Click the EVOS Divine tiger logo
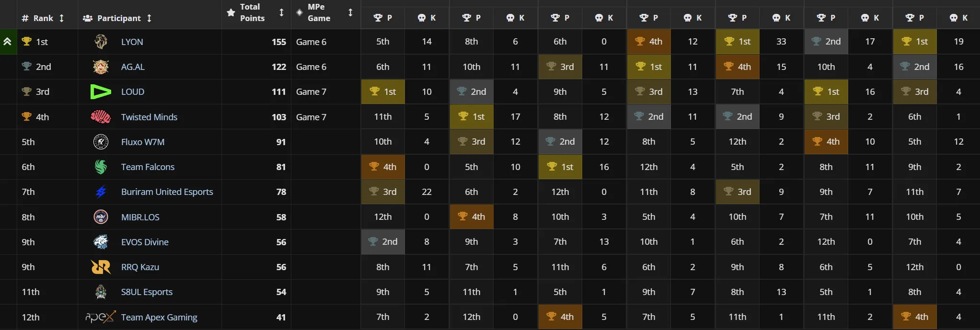980x330 pixels. tap(101, 242)
